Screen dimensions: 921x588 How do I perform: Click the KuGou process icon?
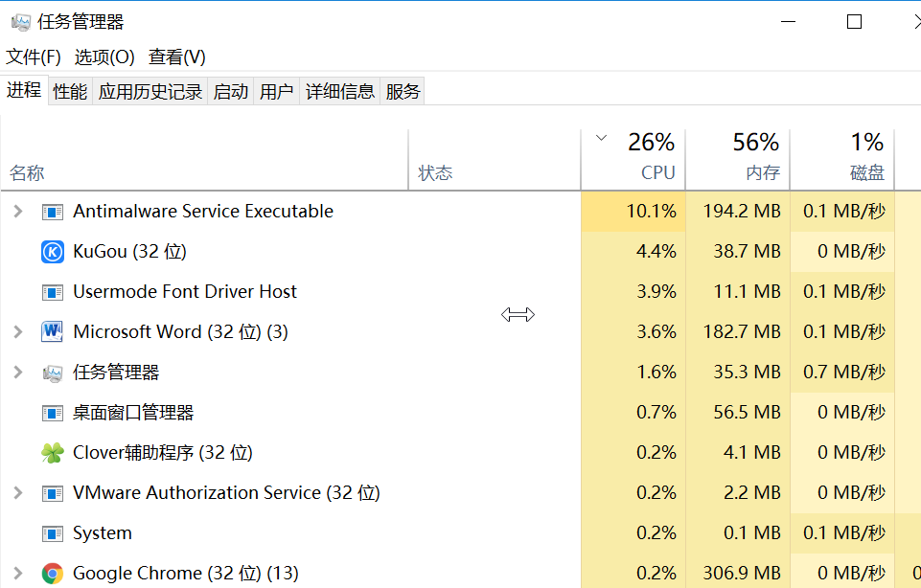[53, 252]
